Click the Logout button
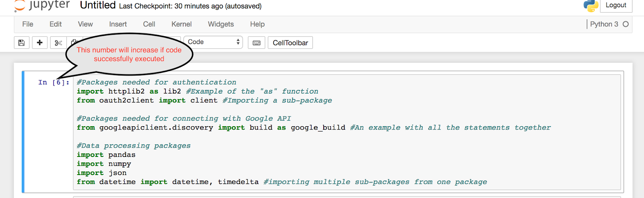 616,5
